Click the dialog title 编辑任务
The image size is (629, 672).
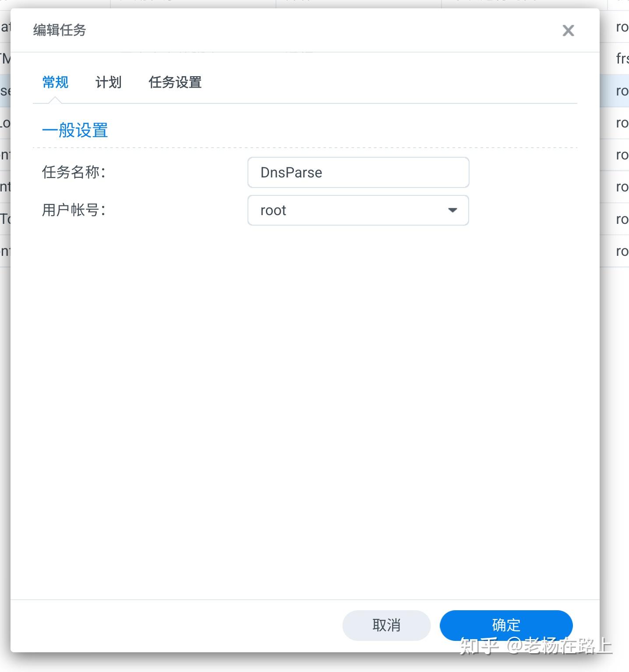[x=60, y=30]
